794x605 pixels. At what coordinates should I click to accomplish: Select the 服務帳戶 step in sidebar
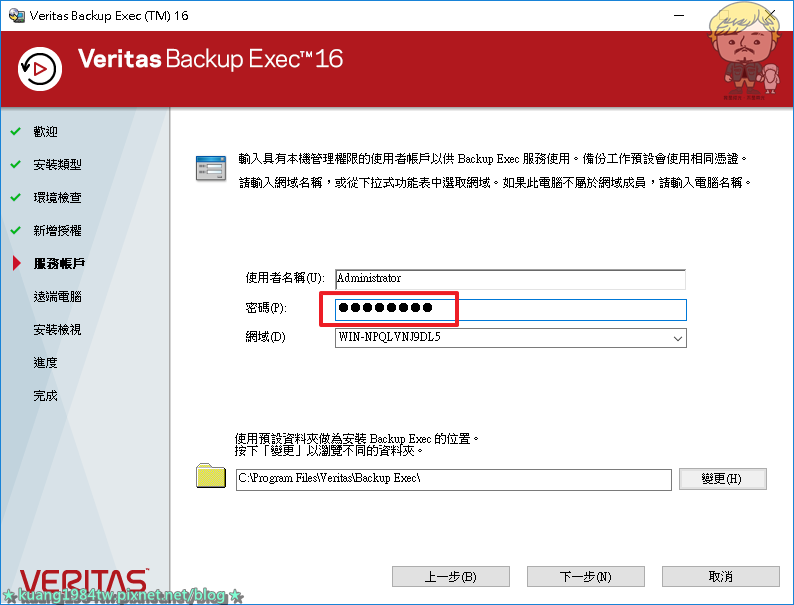59,263
